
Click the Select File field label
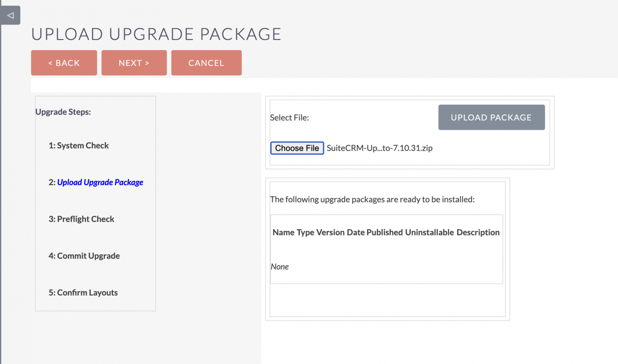[x=289, y=117]
